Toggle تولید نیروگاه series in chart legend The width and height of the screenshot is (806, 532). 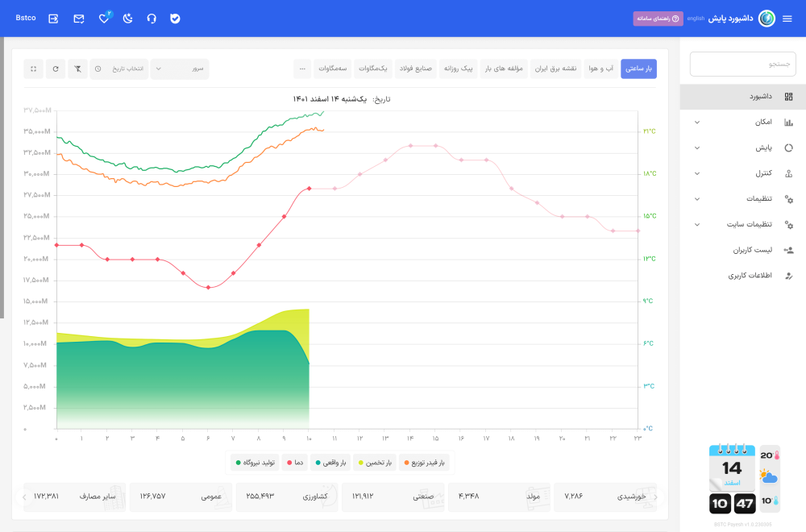pyautogui.click(x=255, y=463)
